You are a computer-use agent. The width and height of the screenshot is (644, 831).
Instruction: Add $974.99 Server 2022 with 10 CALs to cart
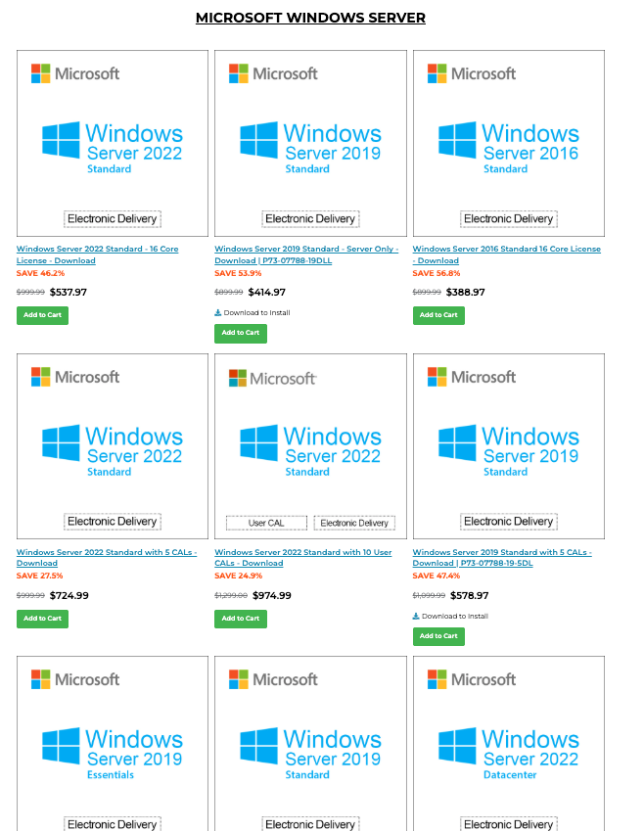241,619
